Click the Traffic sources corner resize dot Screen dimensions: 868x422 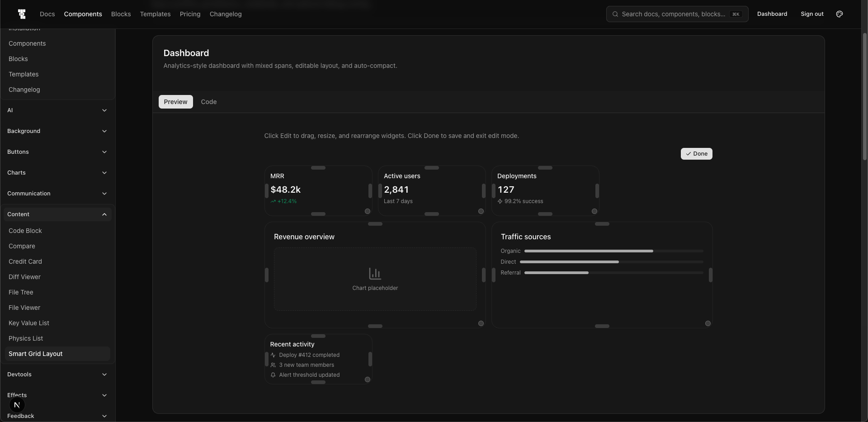point(708,323)
